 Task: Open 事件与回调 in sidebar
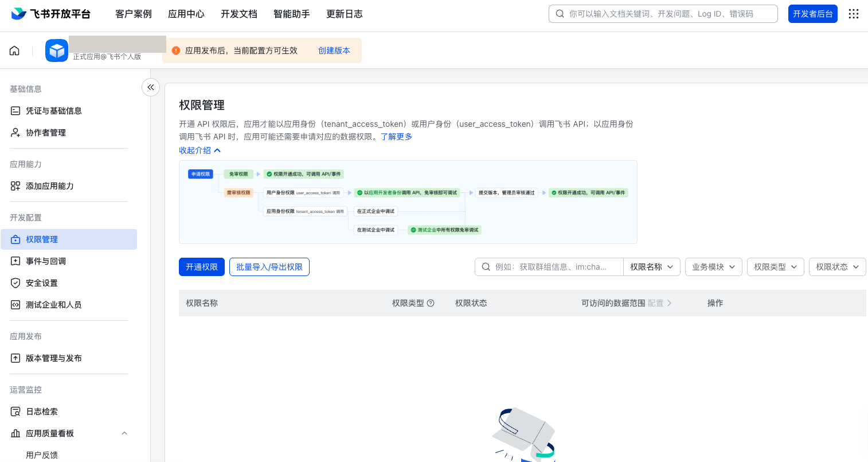click(69, 261)
